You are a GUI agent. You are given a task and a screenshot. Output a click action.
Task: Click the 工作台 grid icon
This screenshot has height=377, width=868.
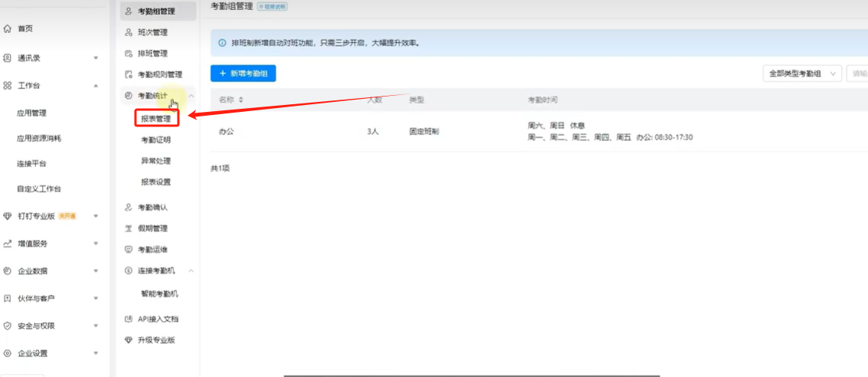pos(7,85)
